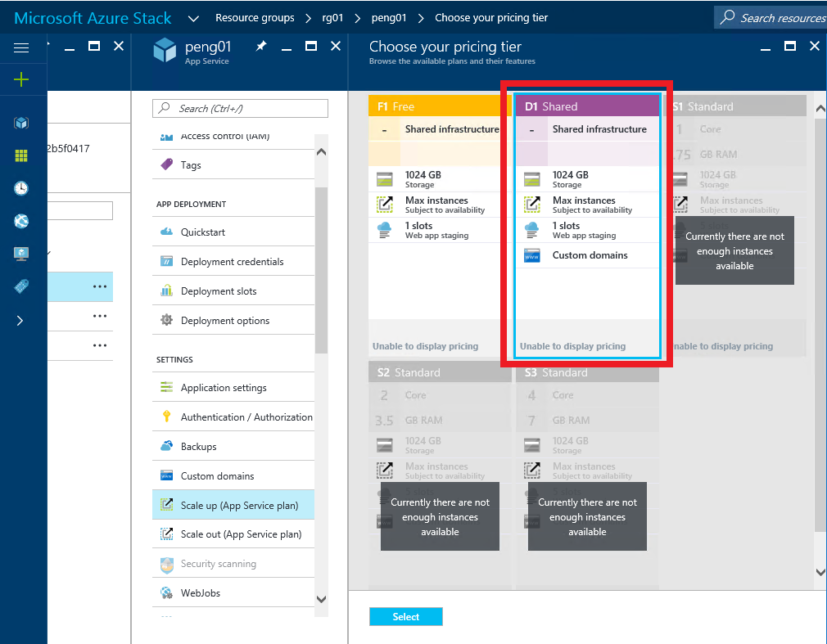Click the Application settings list icon
Screen dimensions: 827x644
(x=167, y=387)
